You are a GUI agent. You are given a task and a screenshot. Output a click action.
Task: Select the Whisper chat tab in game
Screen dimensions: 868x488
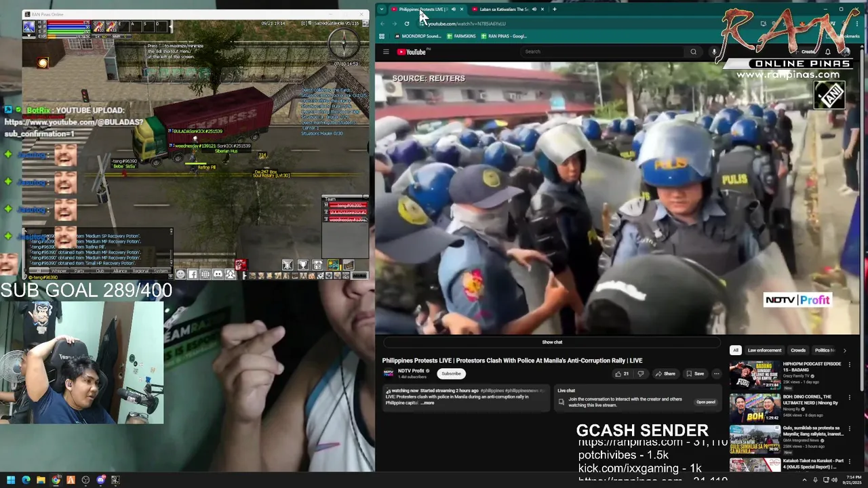(60, 270)
